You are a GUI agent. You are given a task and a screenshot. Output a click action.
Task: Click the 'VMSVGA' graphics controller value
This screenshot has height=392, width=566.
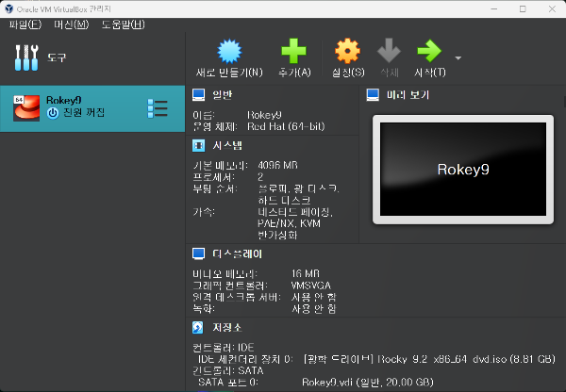[x=310, y=286]
